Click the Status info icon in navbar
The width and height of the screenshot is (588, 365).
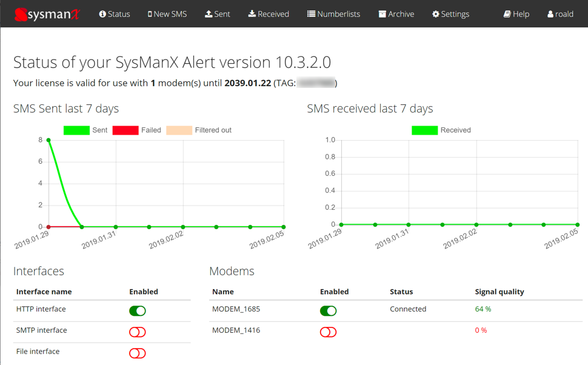coord(103,13)
